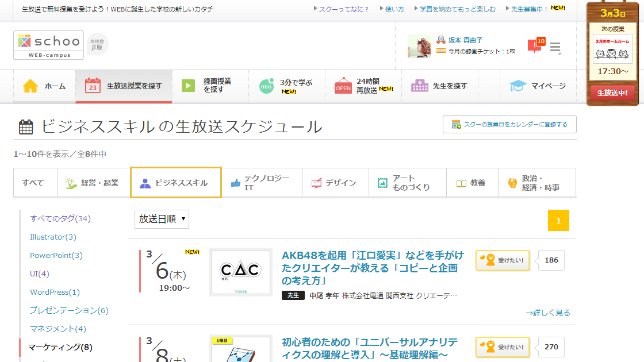Open the AKB48 コピーと企画 class title
Screen dimensions: 644x362
pos(373,268)
